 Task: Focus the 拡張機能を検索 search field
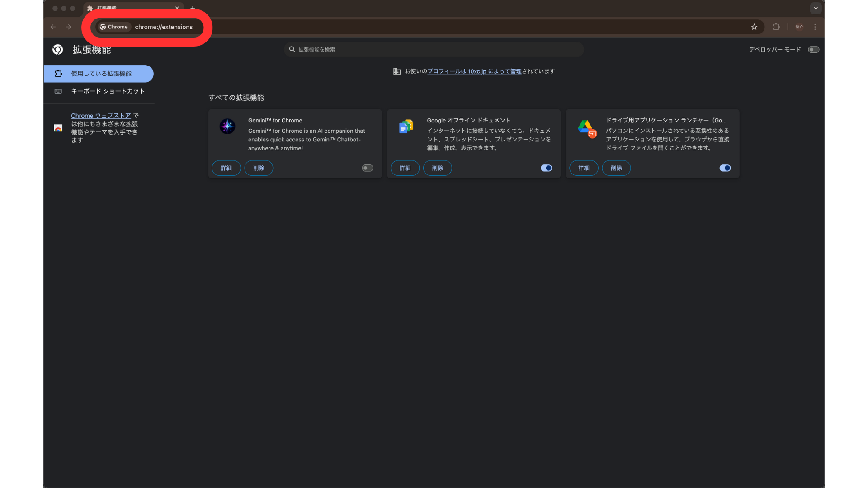tap(434, 50)
